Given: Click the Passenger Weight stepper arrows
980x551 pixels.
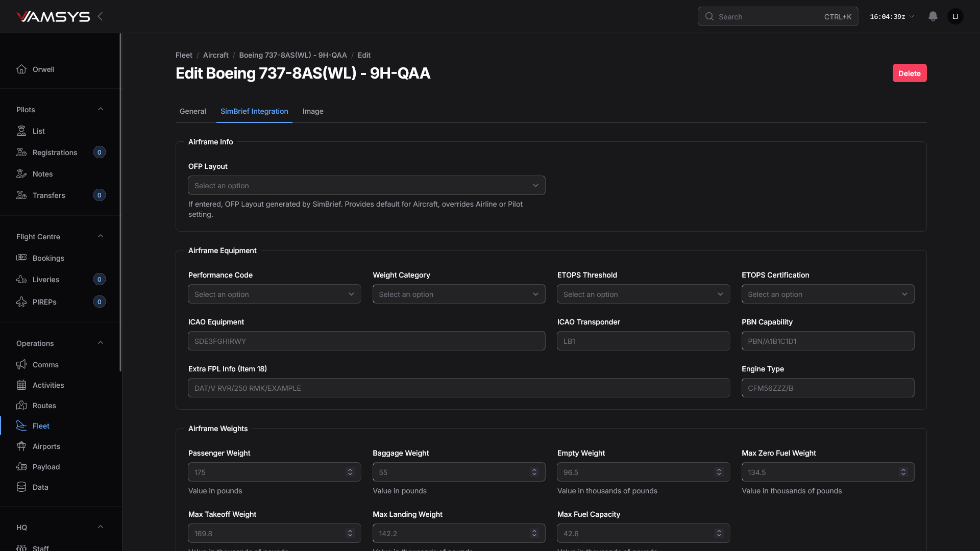Looking at the screenshot, I should click(x=350, y=472).
